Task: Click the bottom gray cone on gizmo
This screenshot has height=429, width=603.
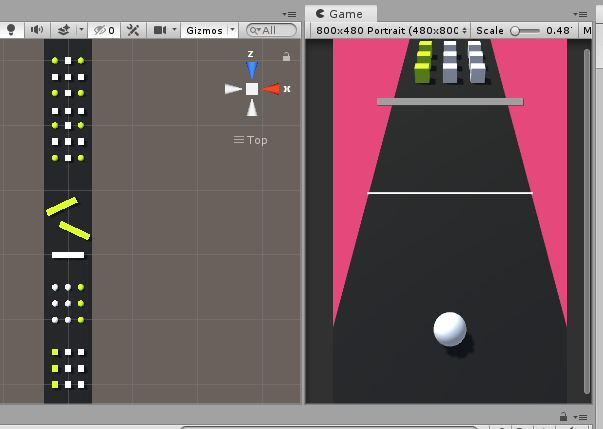Action: 252,108
